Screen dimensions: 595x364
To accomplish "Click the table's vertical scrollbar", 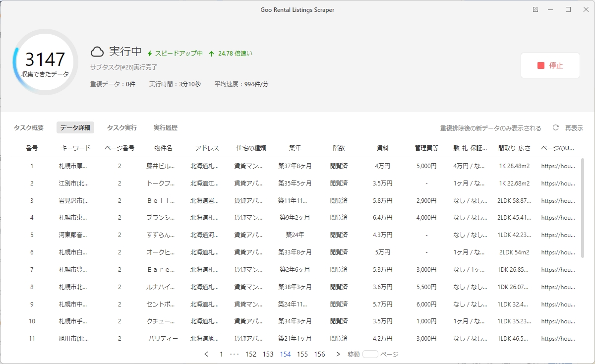I will (x=582, y=208).
